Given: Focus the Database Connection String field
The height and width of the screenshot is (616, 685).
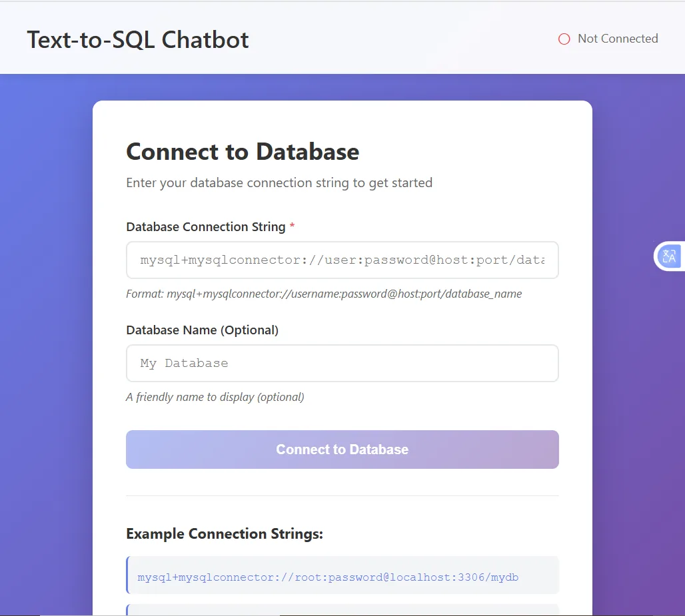Looking at the screenshot, I should pos(342,260).
